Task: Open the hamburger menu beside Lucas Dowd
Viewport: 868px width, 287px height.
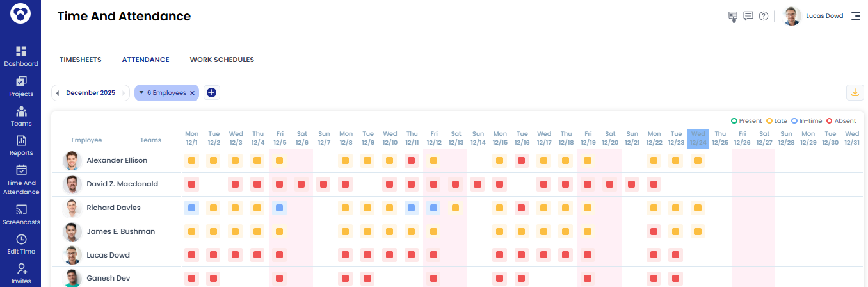Action: pos(855,16)
